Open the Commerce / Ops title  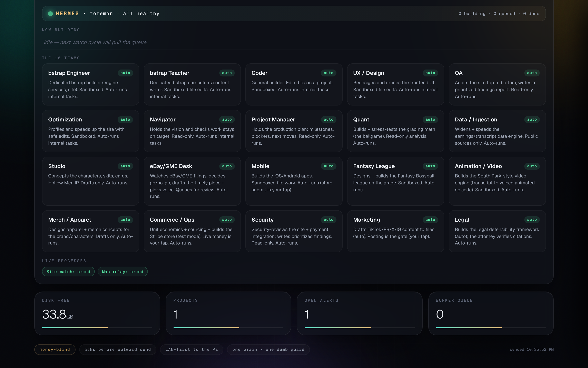tap(172, 220)
